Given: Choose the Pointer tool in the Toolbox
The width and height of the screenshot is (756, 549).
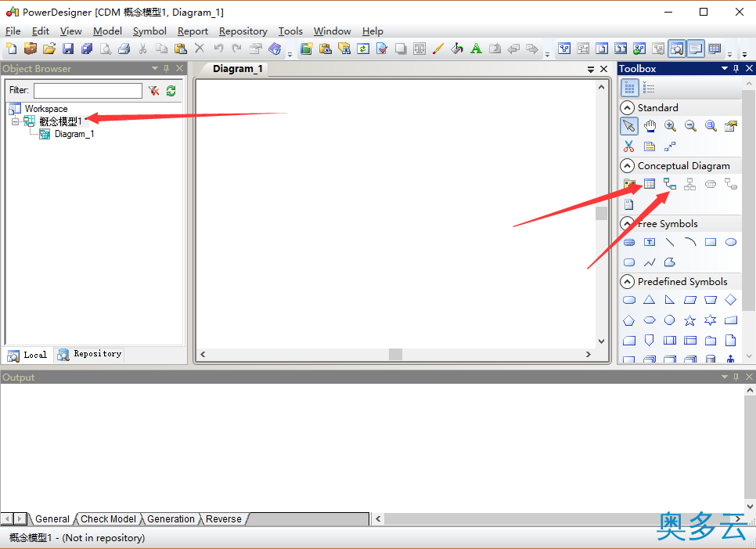Looking at the screenshot, I should (x=629, y=126).
